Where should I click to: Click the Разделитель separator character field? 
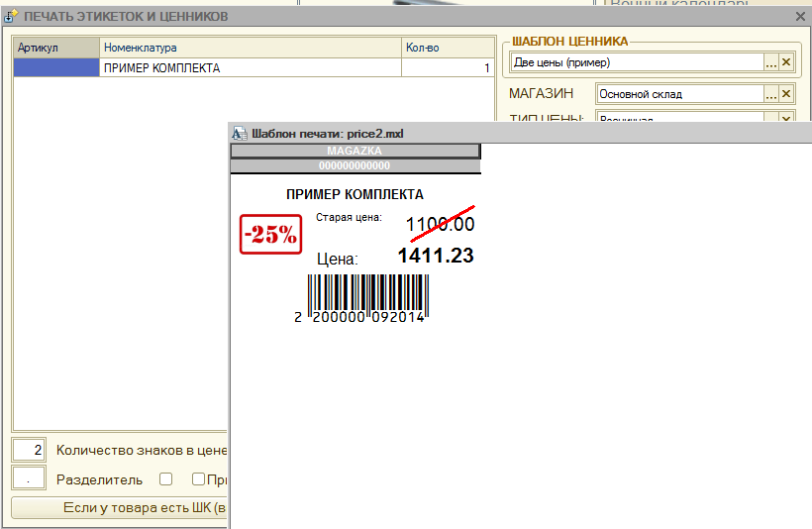tap(29, 478)
